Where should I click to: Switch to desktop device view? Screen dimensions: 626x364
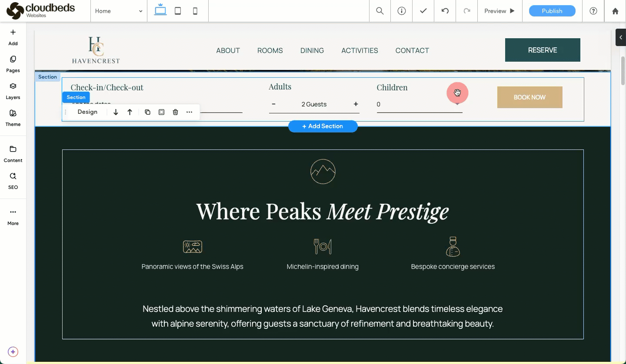(x=160, y=11)
